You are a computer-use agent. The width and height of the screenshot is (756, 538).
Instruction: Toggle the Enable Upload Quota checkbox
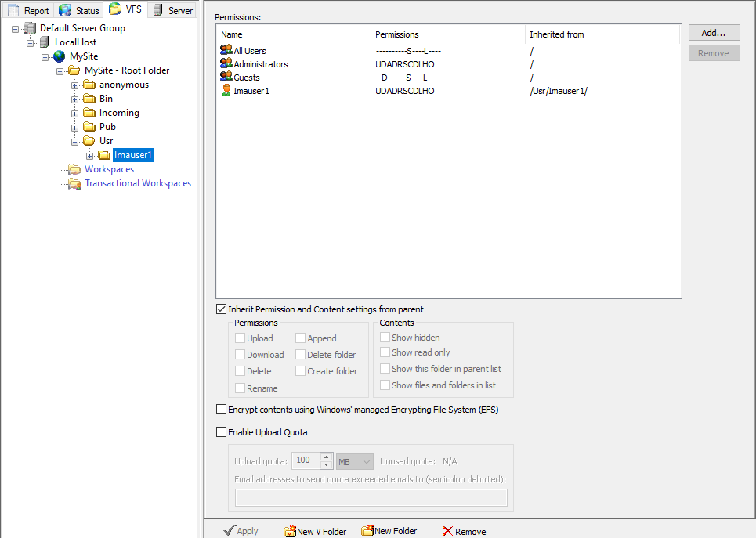point(221,431)
